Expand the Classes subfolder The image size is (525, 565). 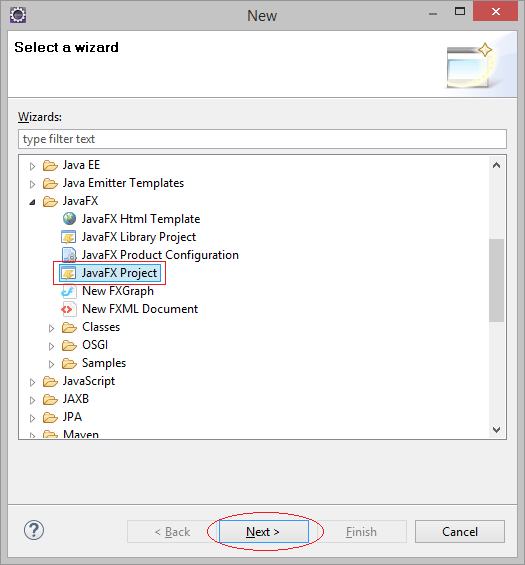click(52, 328)
